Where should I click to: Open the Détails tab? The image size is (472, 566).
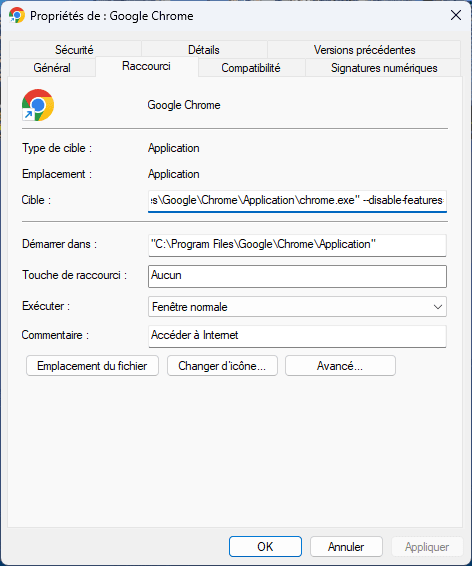(x=204, y=49)
